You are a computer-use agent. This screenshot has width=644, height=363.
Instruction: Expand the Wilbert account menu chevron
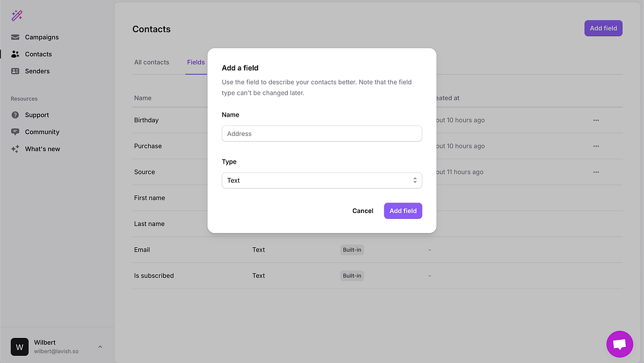point(100,347)
